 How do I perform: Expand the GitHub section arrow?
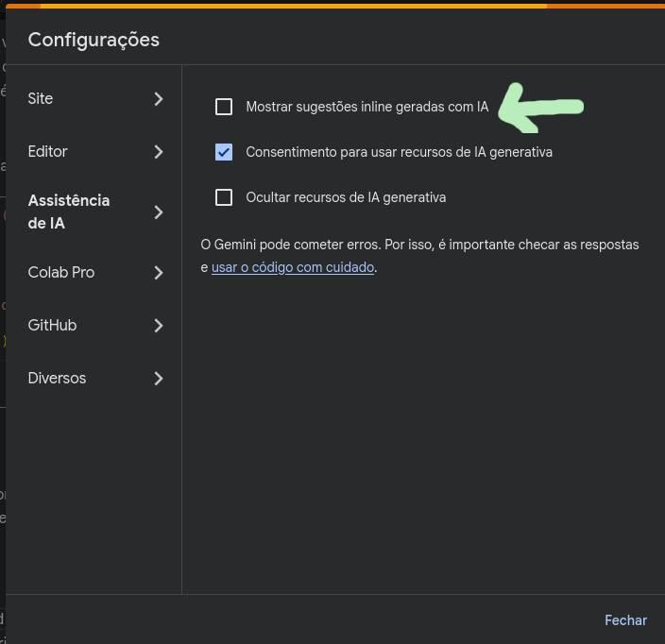159,326
